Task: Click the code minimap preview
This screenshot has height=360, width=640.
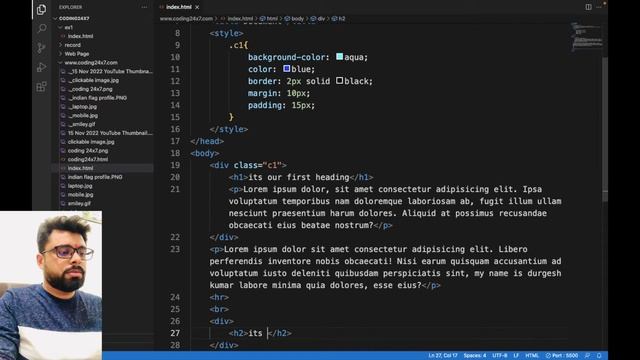Action: pos(586,38)
